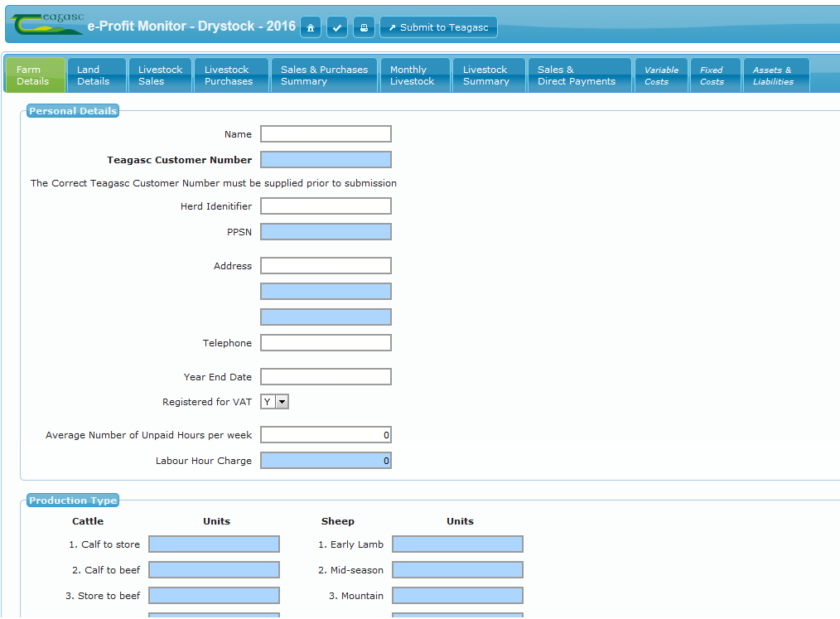Click the "Cattle" column heading
This screenshot has height=619, width=840.
coord(88,521)
